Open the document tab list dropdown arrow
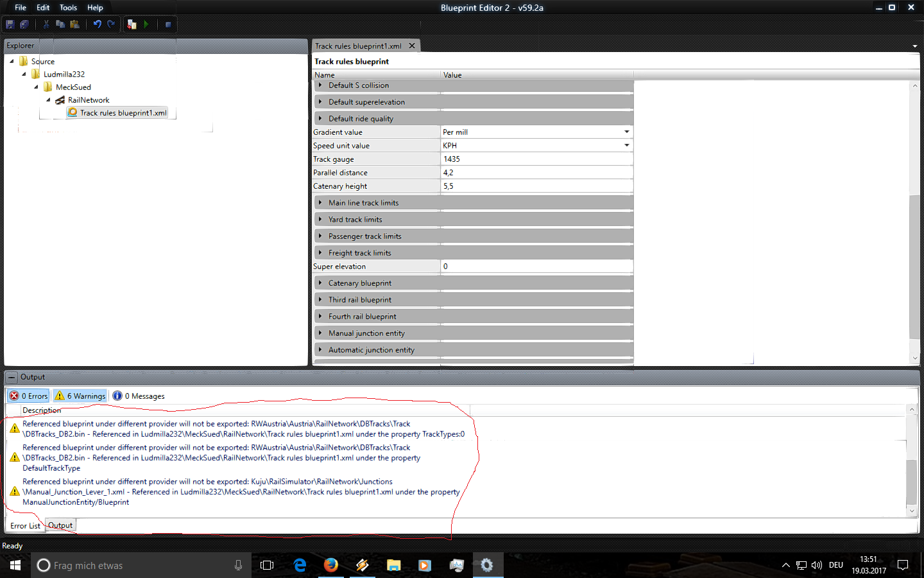924x578 pixels. tap(914, 46)
